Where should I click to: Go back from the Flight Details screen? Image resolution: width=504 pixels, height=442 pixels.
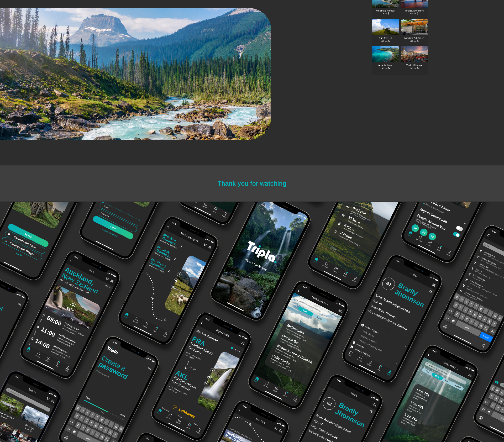point(202,323)
